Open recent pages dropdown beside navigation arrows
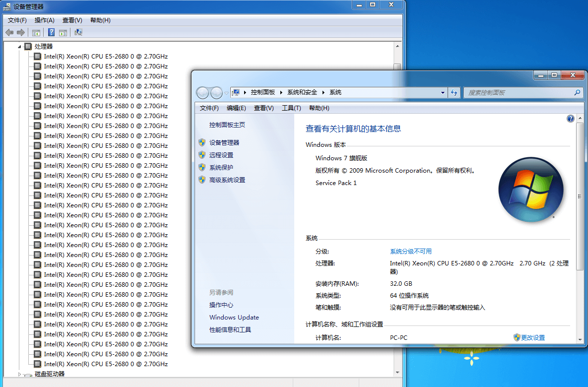The height and width of the screenshot is (387, 588). pyautogui.click(x=226, y=93)
